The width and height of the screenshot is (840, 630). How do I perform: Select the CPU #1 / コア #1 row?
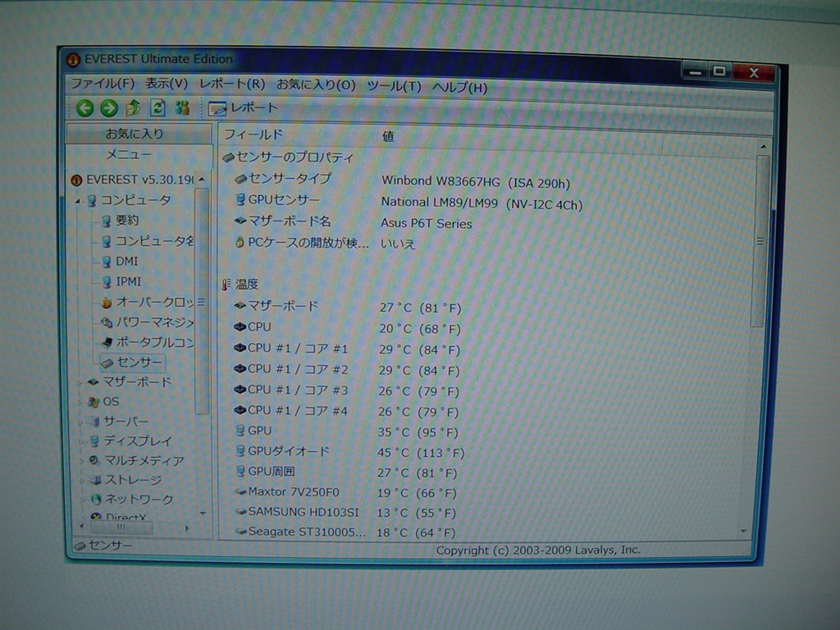pyautogui.click(x=347, y=349)
